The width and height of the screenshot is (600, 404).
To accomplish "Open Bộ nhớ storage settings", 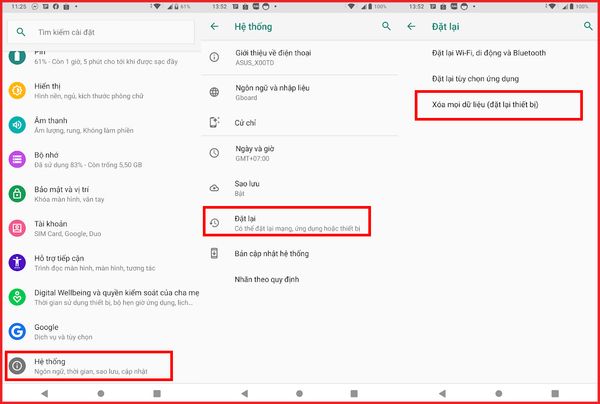I will [102, 160].
